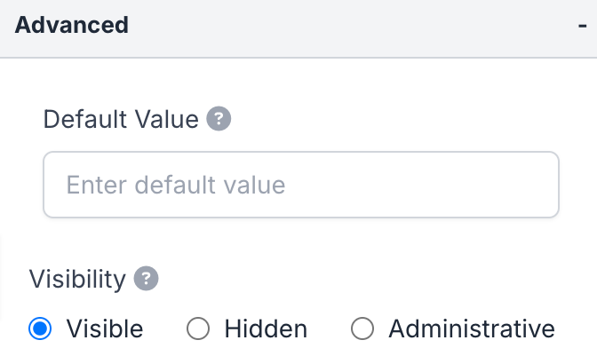This screenshot has width=597, height=364.
Task: Click the empty circle left of Hidden
Action: [x=197, y=329]
